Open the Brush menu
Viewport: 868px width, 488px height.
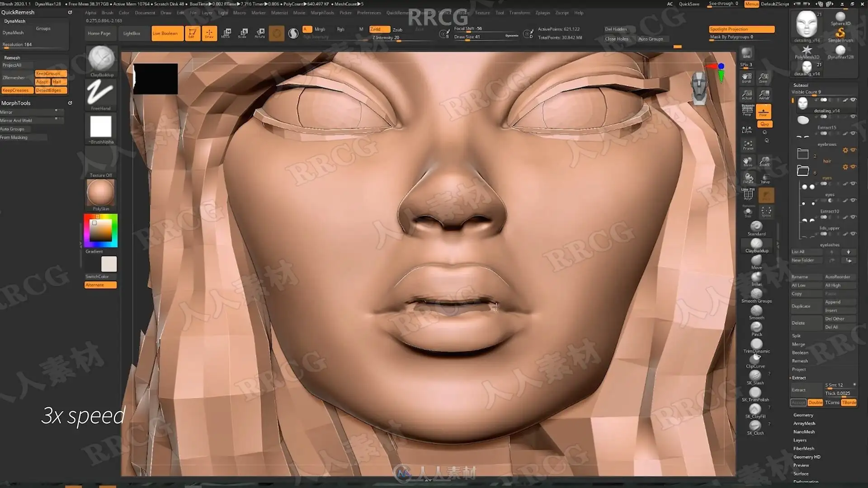pyautogui.click(x=107, y=13)
